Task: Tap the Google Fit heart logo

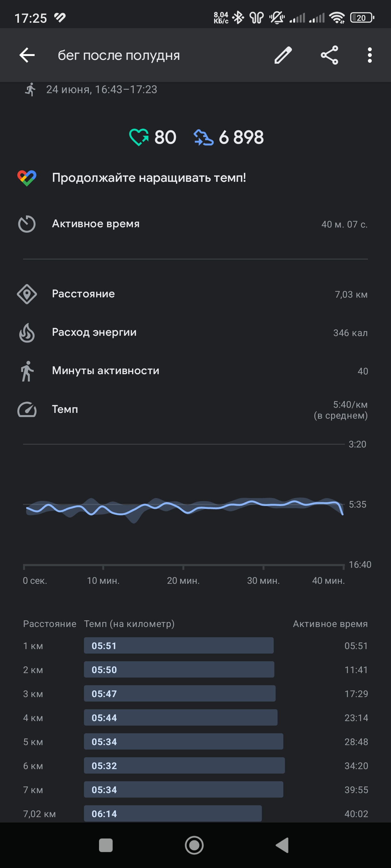Action: 27,178
